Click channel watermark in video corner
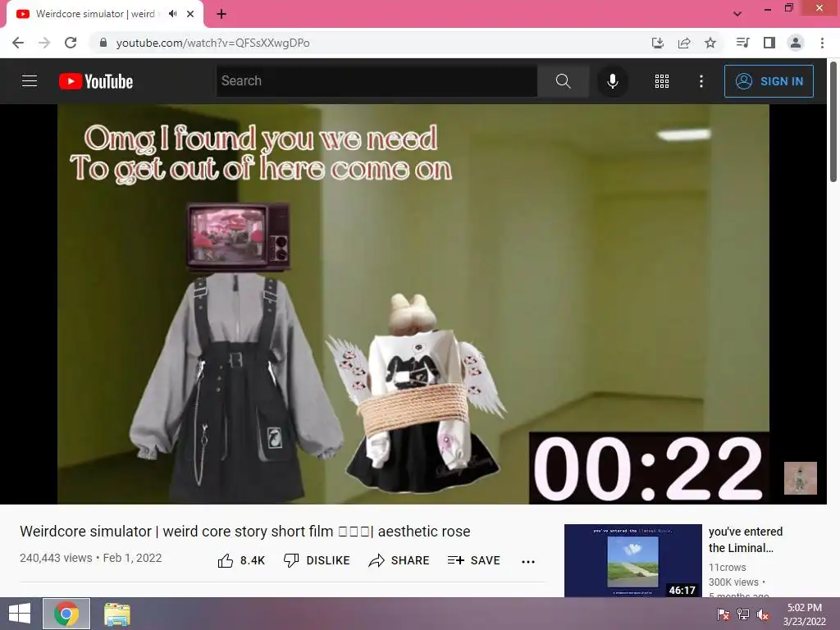This screenshot has width=840, height=630. (801, 478)
